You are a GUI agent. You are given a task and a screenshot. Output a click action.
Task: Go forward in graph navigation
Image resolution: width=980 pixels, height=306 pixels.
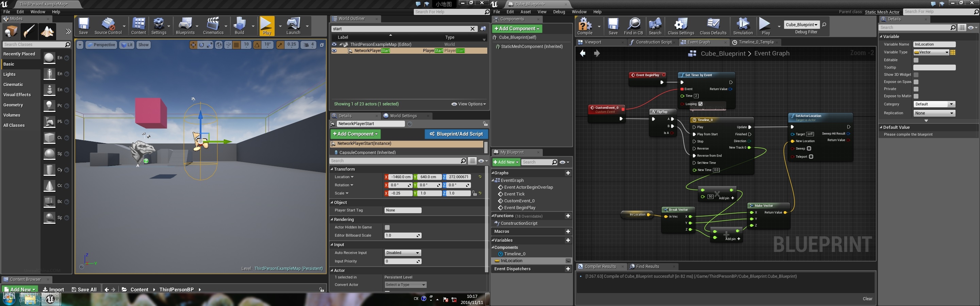(597, 53)
